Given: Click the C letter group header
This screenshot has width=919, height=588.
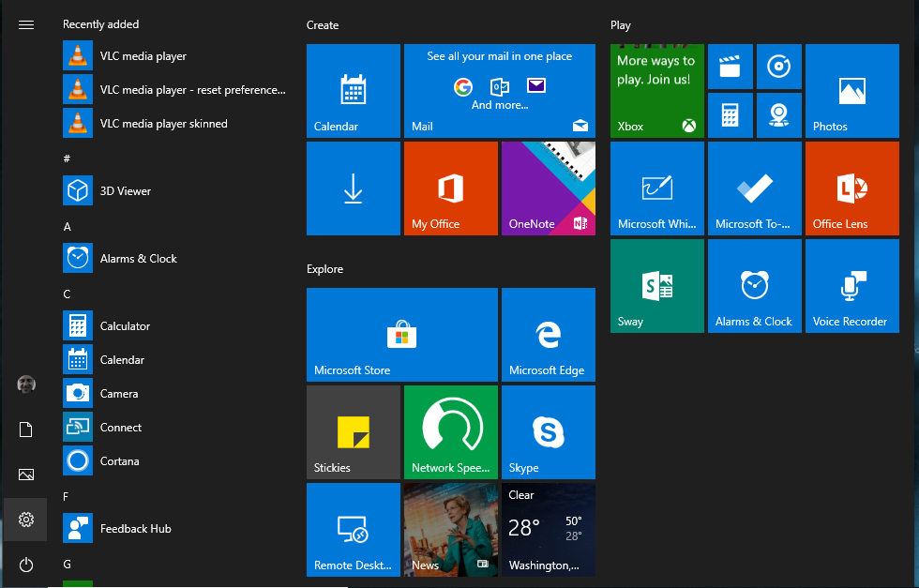Looking at the screenshot, I should (67, 294).
